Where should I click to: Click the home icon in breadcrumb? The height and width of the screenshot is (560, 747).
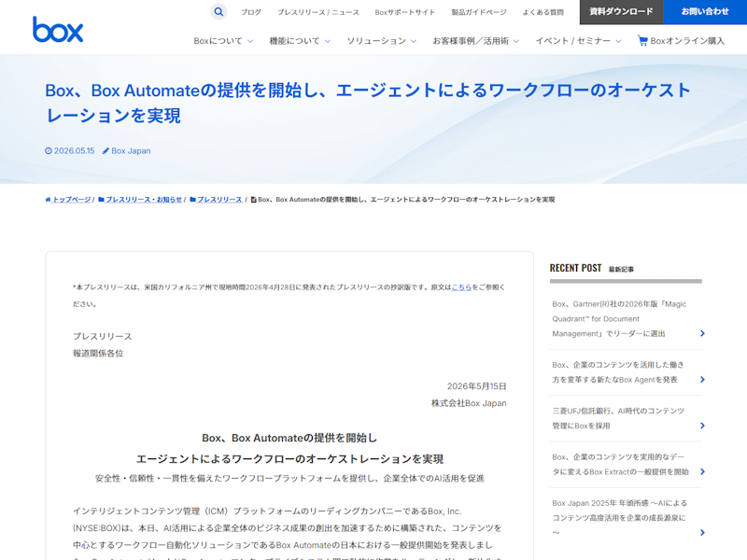[48, 200]
